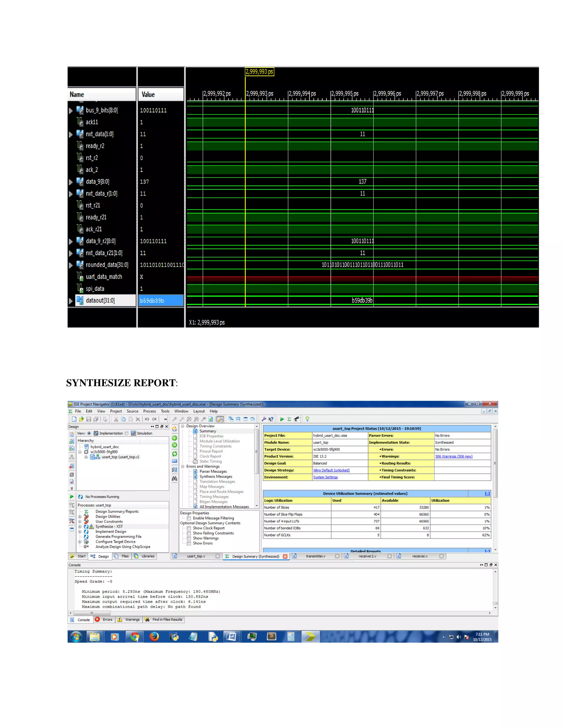563x728 pixels.
Task: Check the Show Errors box
Action: click(x=189, y=543)
